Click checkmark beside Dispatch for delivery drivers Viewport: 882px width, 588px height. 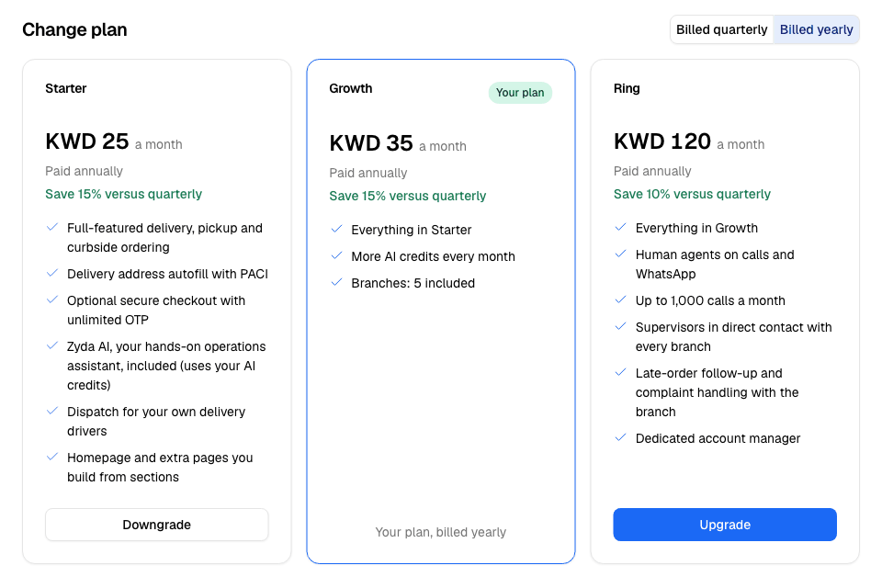click(52, 412)
